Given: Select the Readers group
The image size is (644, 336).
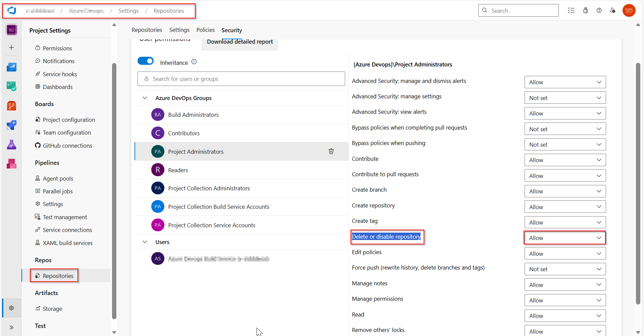Looking at the screenshot, I should point(241,170).
